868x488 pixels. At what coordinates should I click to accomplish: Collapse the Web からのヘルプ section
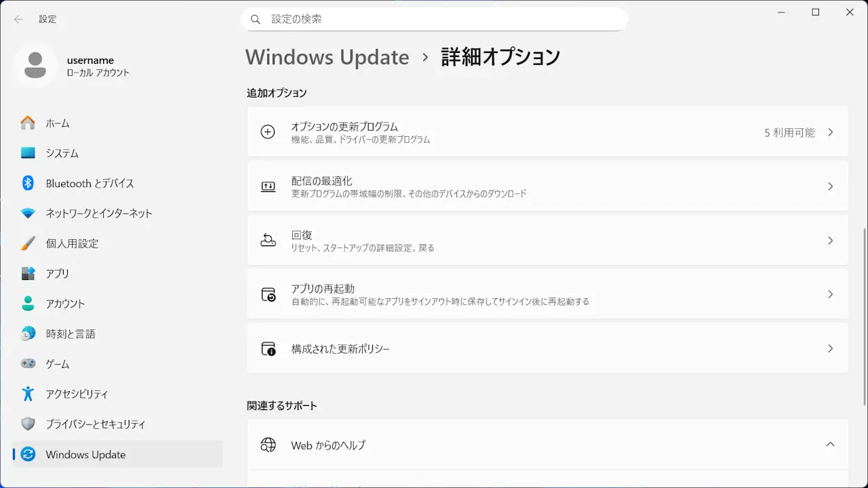[x=830, y=445]
